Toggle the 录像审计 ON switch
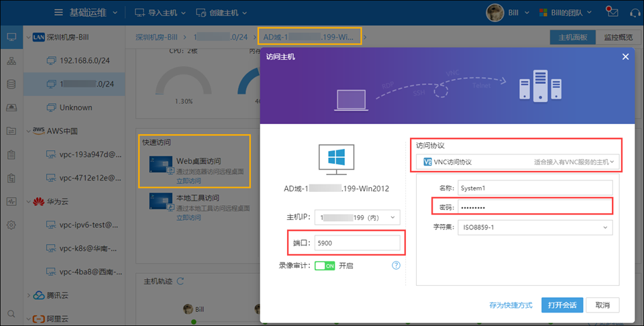The height and width of the screenshot is (326, 644). click(x=325, y=266)
